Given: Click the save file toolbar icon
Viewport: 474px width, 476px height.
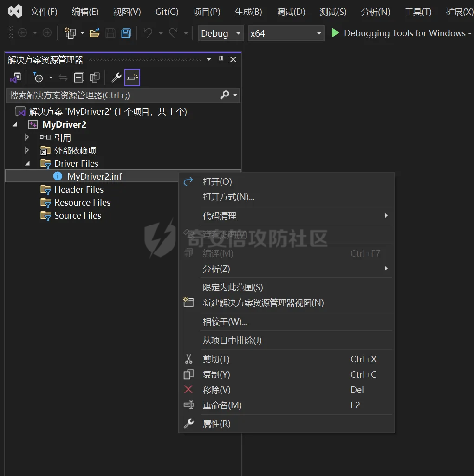Looking at the screenshot, I should point(110,33).
